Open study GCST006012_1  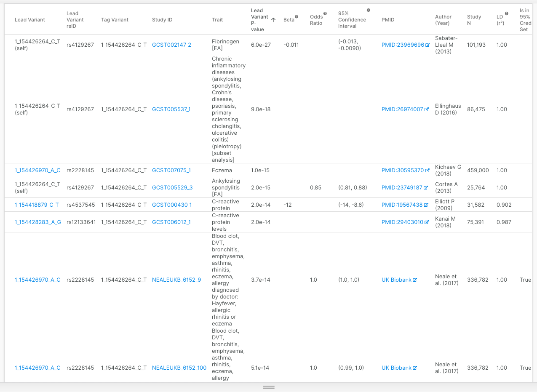pyautogui.click(x=171, y=222)
